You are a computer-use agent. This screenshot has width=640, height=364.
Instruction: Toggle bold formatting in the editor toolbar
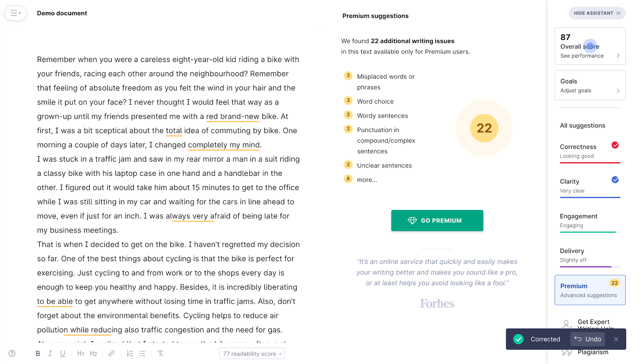point(38,353)
